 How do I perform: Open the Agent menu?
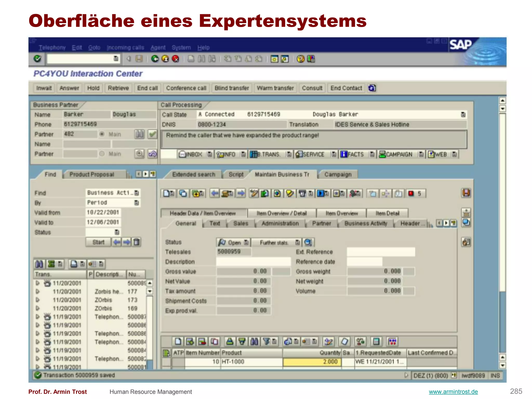click(x=158, y=48)
